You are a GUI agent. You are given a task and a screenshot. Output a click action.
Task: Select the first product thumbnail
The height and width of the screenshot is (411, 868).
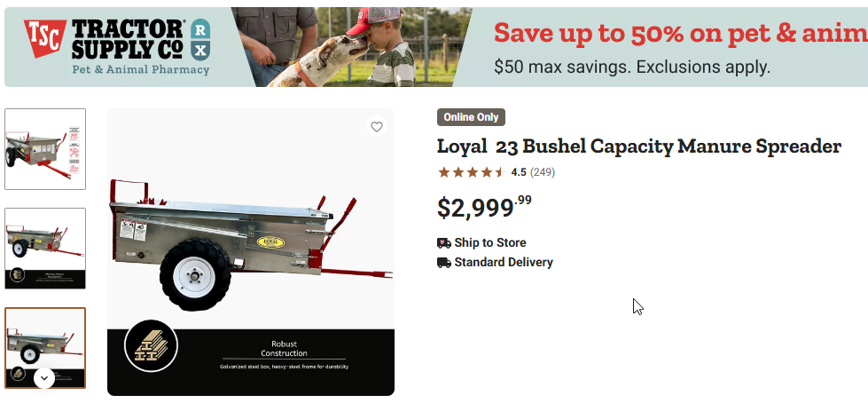click(x=45, y=149)
